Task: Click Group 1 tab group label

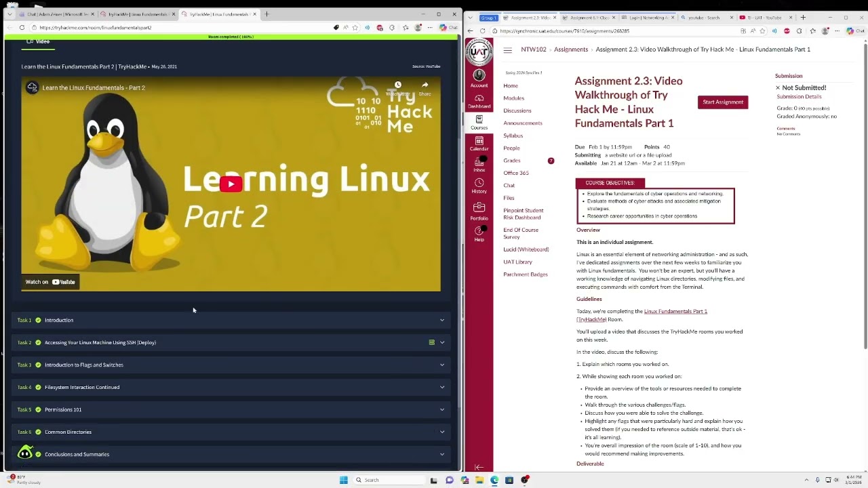Action: coord(489,18)
